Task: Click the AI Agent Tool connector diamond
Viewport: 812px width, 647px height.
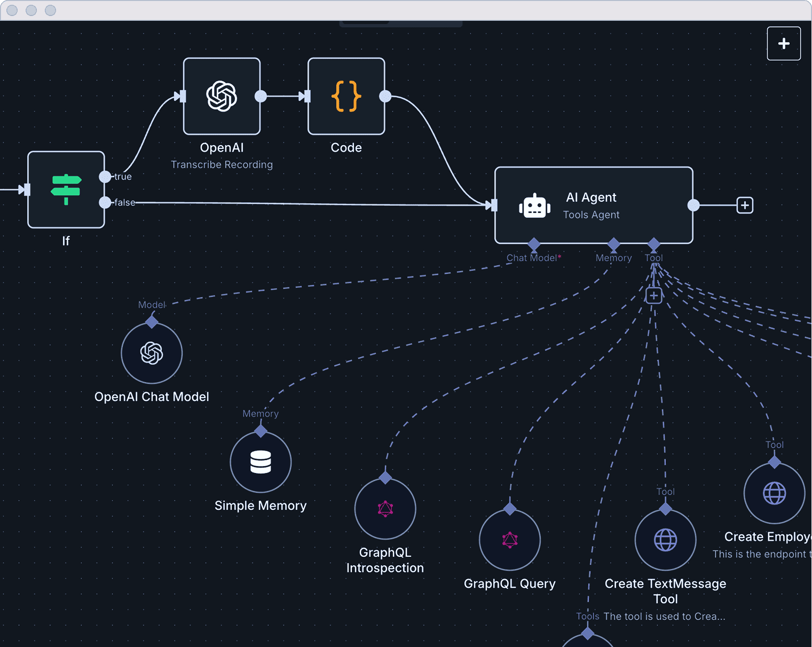Action: [x=653, y=244]
